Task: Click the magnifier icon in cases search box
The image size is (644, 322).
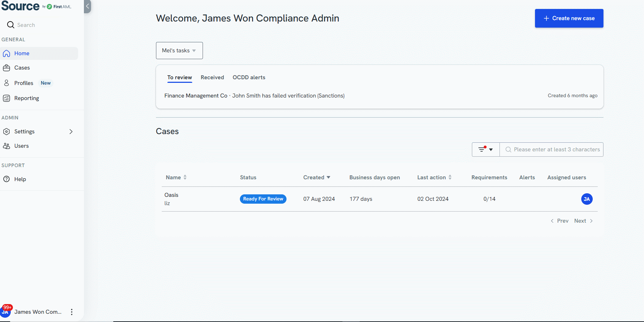Action: click(508, 150)
